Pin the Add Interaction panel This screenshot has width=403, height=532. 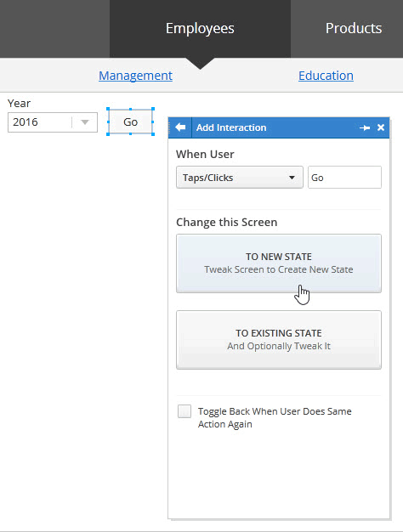(x=365, y=128)
